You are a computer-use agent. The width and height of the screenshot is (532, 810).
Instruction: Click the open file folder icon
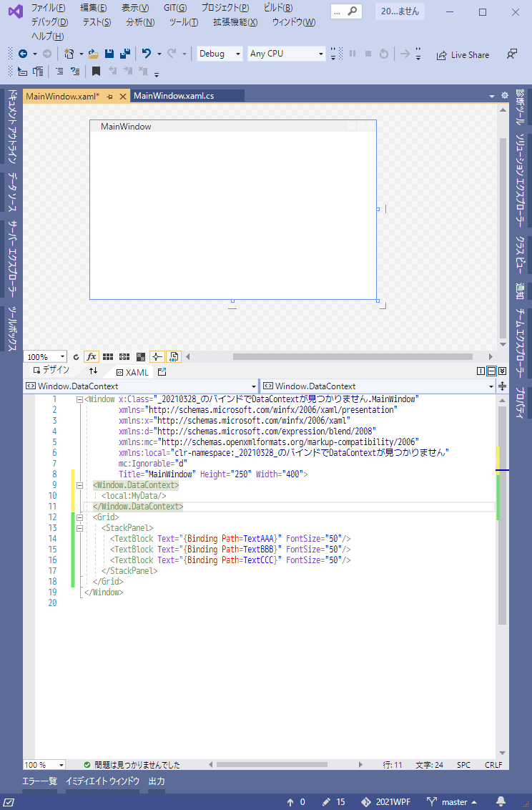[94, 54]
